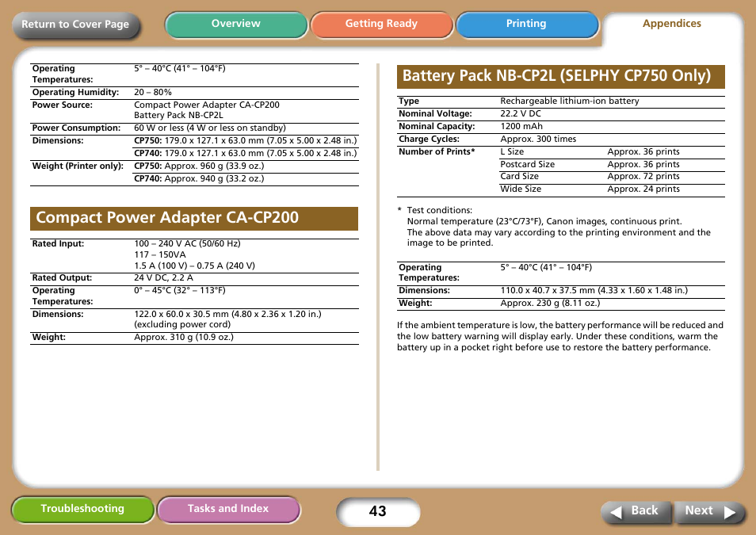756x535 pixels.
Task: Click the Power Consumption label
Action: click(76, 128)
